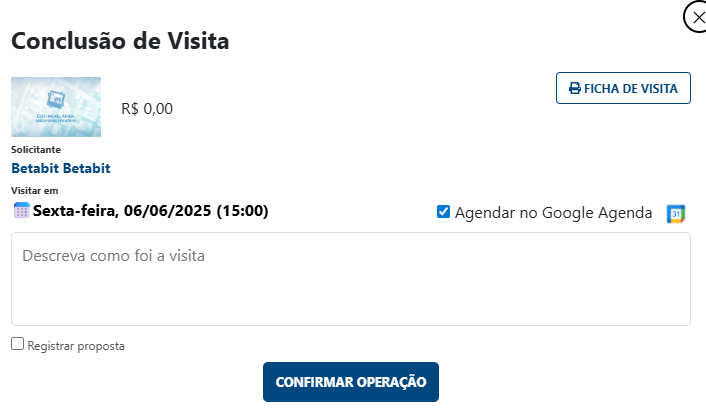Close the Conclusão de Visita dialog
Image resolution: width=706 pixels, height=419 pixels.
point(697,17)
